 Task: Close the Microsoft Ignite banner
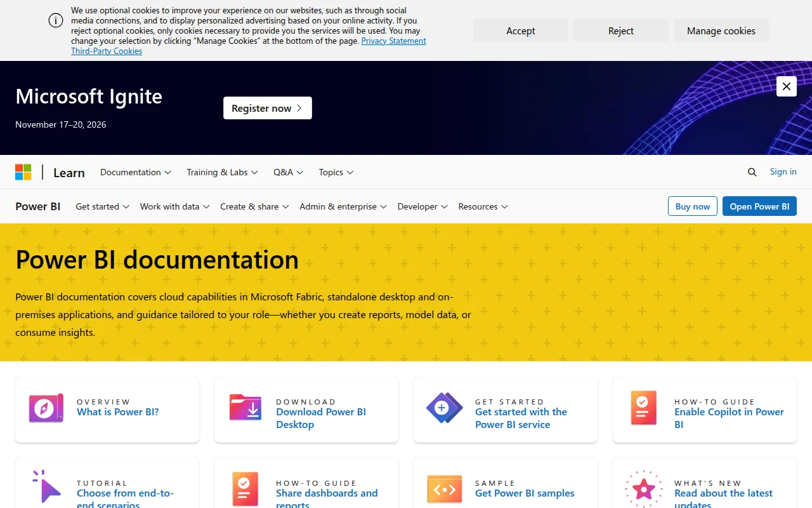point(787,86)
